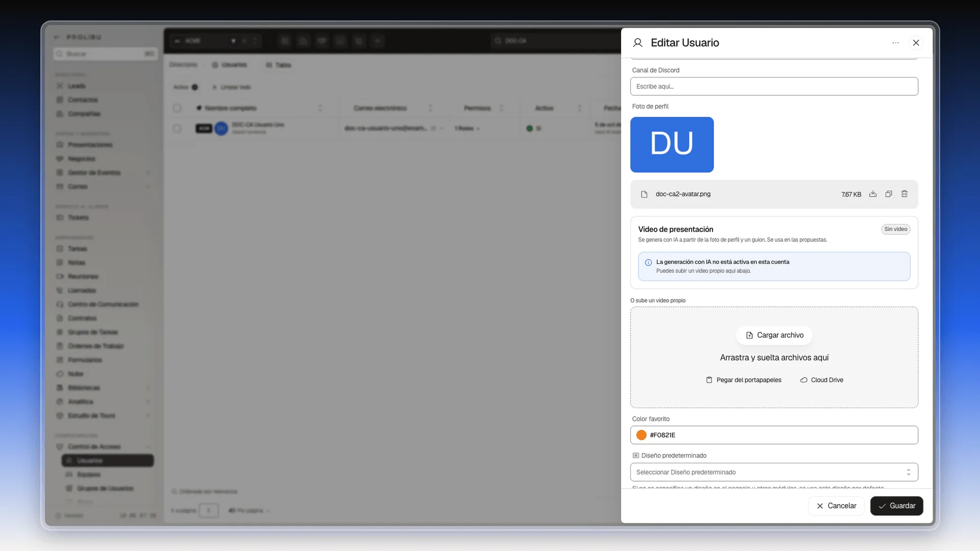
Task: Click Cancelar to discard changes
Action: (836, 506)
